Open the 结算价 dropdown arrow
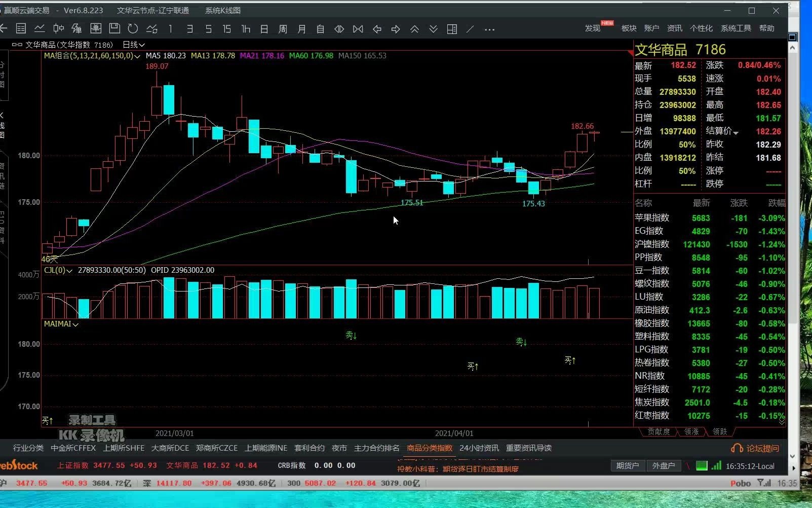Image resolution: width=812 pixels, height=508 pixels. 736,133
